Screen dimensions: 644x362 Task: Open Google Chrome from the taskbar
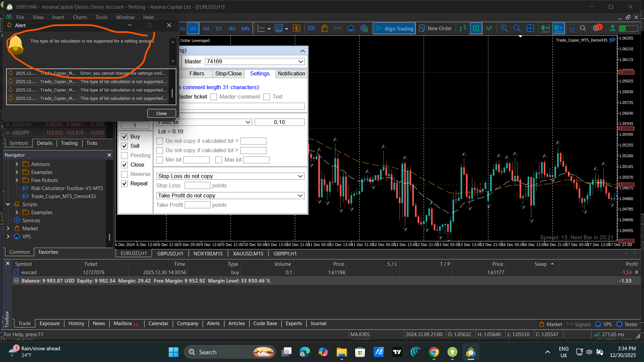pyautogui.click(x=434, y=352)
